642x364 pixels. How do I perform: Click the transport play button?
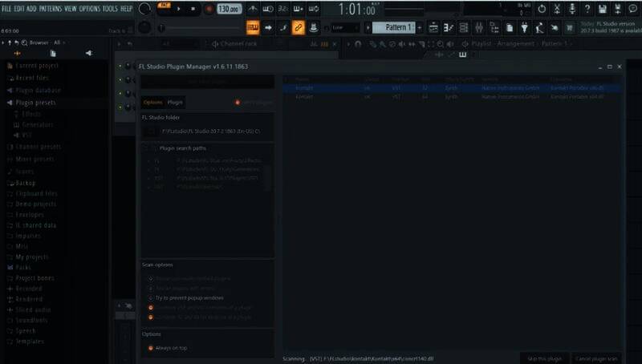(x=178, y=9)
